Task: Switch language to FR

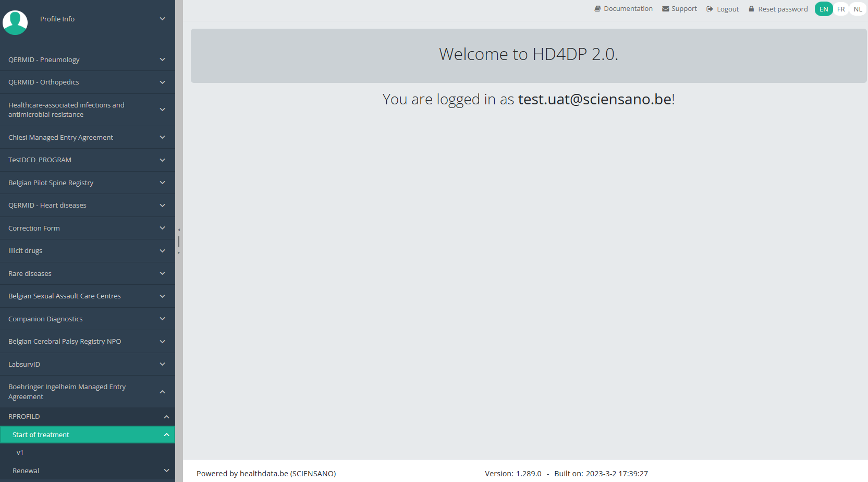Action: coord(841,9)
